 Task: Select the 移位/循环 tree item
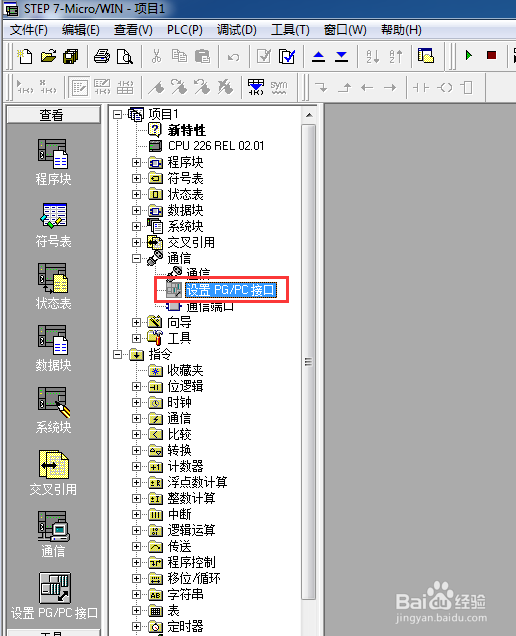click(194, 578)
